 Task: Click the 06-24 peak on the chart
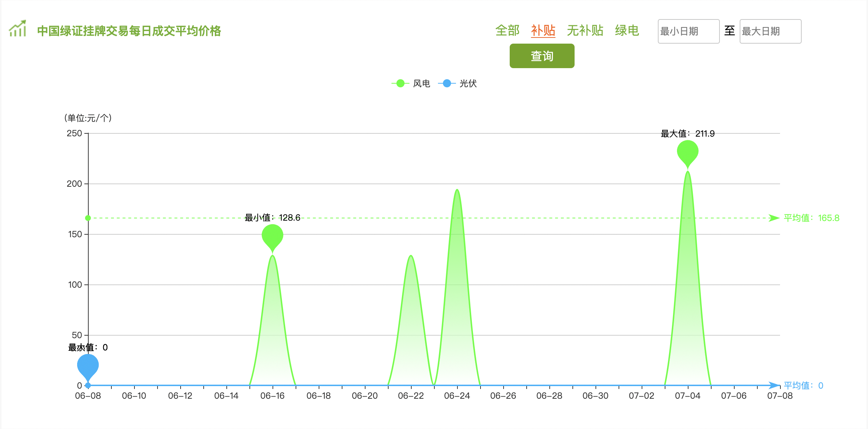click(457, 190)
